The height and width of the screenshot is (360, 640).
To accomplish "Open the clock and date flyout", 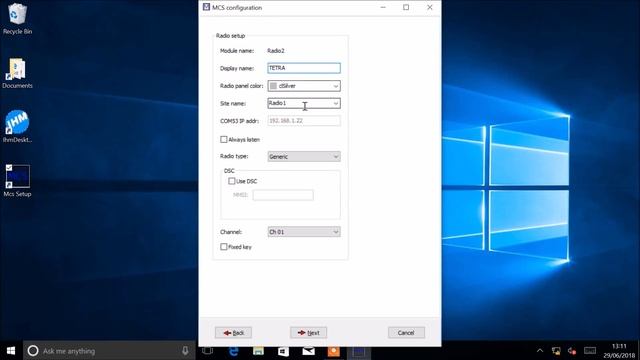I will coord(619,351).
